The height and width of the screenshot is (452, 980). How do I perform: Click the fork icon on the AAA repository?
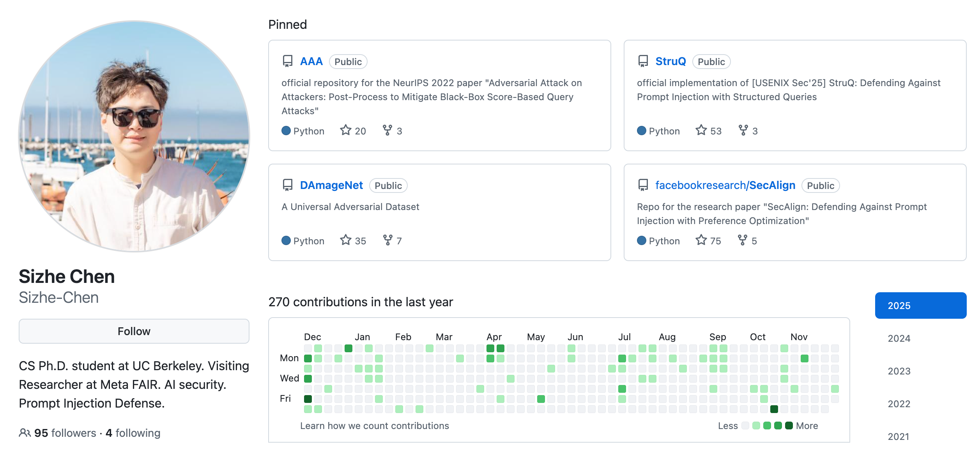(387, 130)
